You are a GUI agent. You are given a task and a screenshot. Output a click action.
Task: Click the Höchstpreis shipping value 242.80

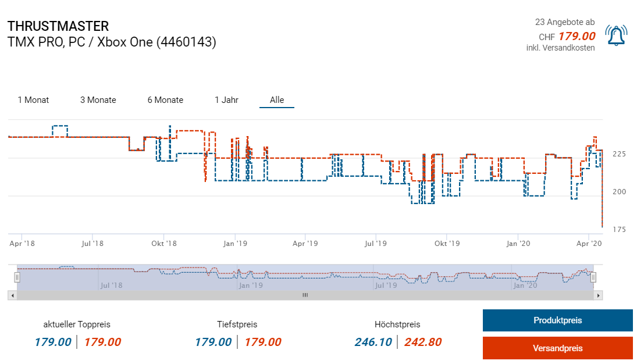423,342
